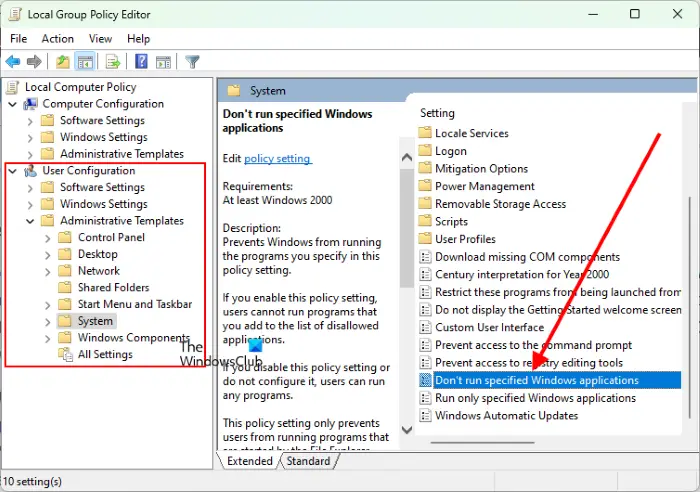Toggle the Show/Hide Console Tree icon
Viewport: 700px width, 492px height.
coord(85,61)
